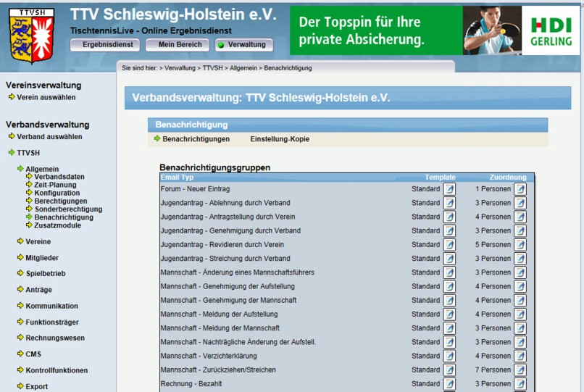Open the Ergebnisdienst tab
584x392 pixels.
coord(105,45)
